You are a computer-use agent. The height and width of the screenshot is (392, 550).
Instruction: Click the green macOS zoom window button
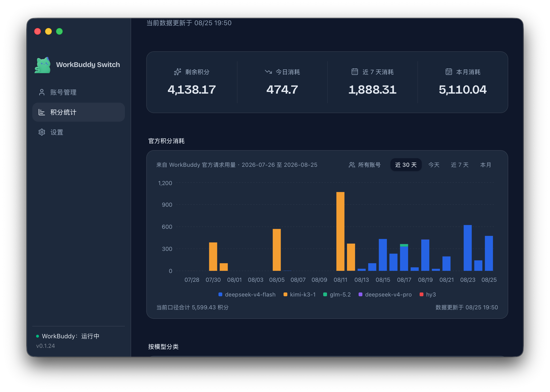[59, 31]
